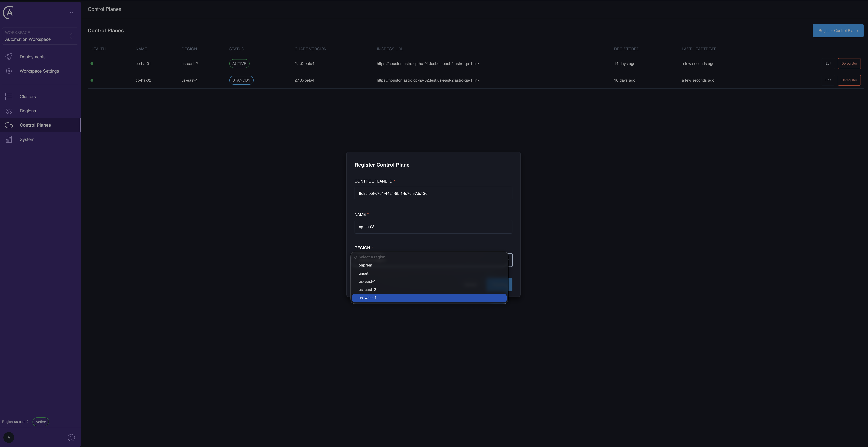Choose onprem from region list

click(429, 265)
